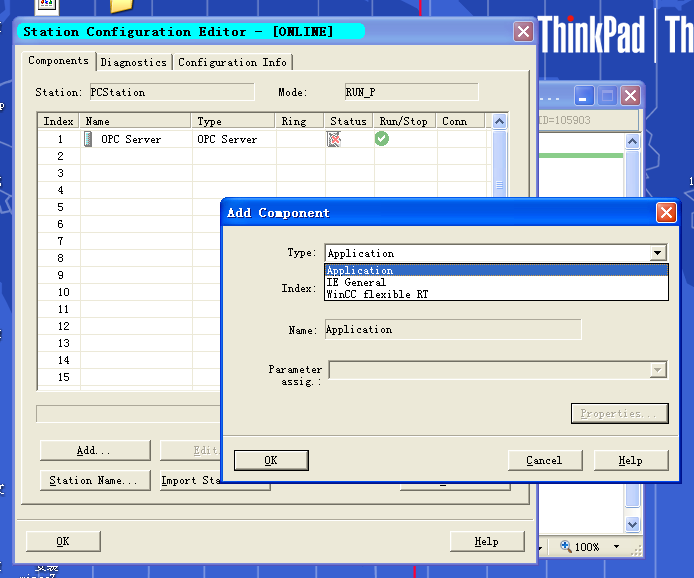Click the Type combo box text field

point(487,253)
